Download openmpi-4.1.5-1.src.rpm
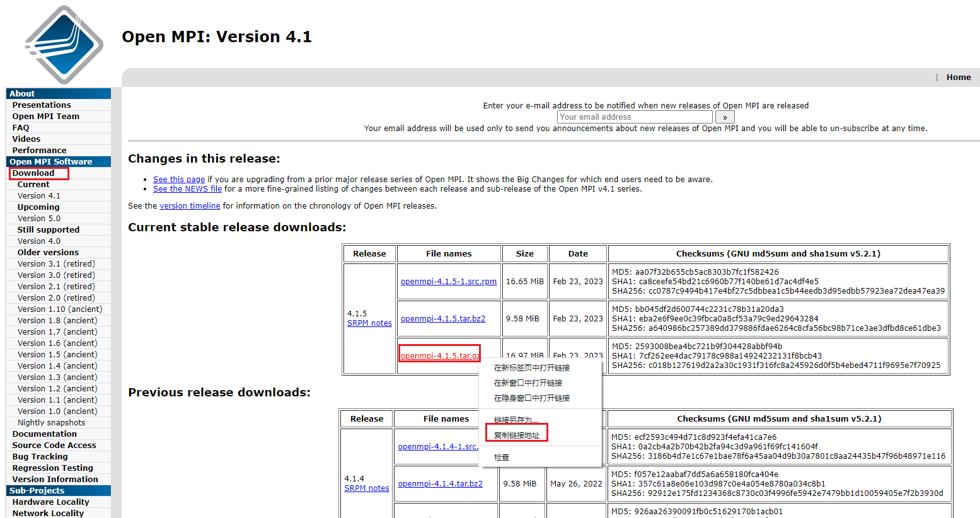 (x=449, y=282)
